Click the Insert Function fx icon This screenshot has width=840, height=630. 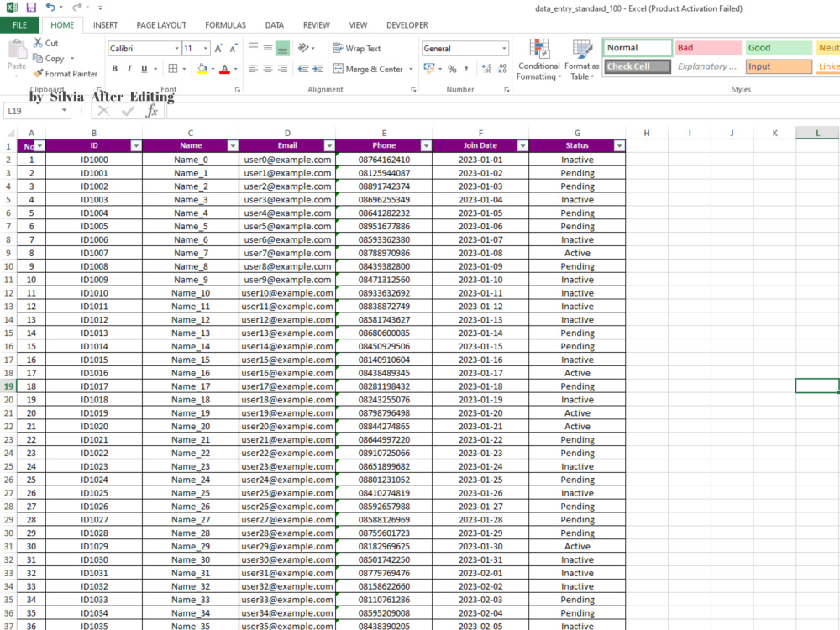pyautogui.click(x=151, y=111)
